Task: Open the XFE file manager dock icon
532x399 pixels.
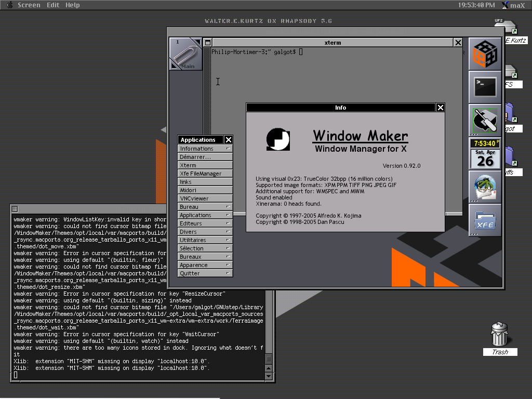Action: [485, 220]
